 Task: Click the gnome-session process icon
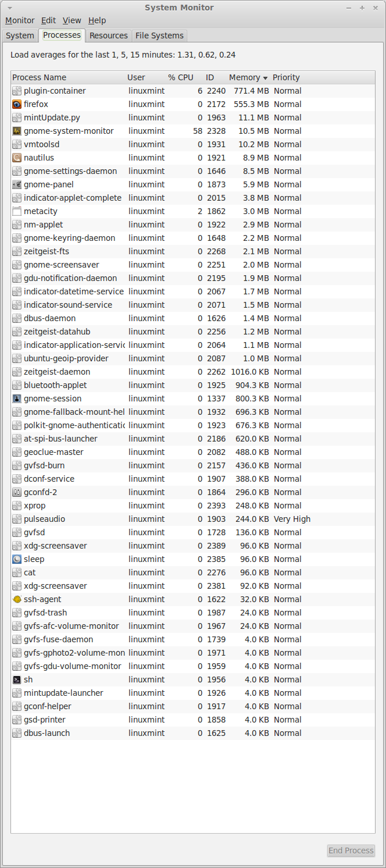[17, 399]
